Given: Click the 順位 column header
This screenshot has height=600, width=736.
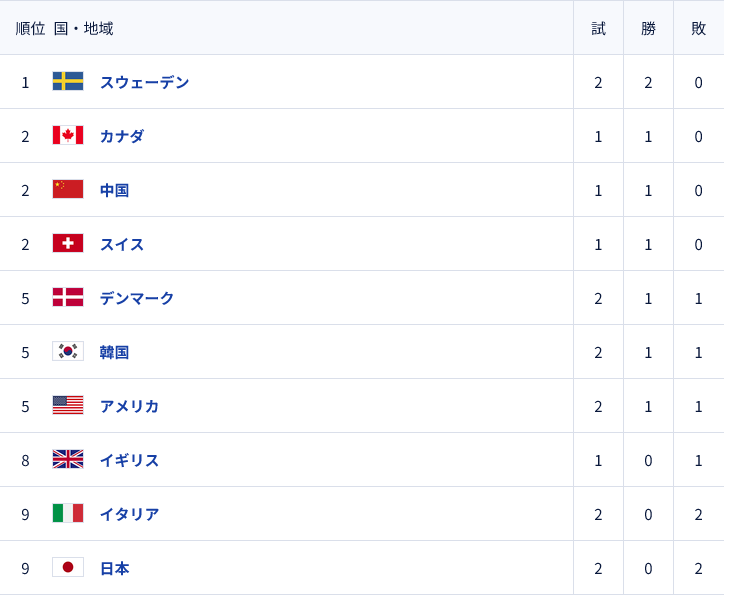Looking at the screenshot, I should 30,28.
